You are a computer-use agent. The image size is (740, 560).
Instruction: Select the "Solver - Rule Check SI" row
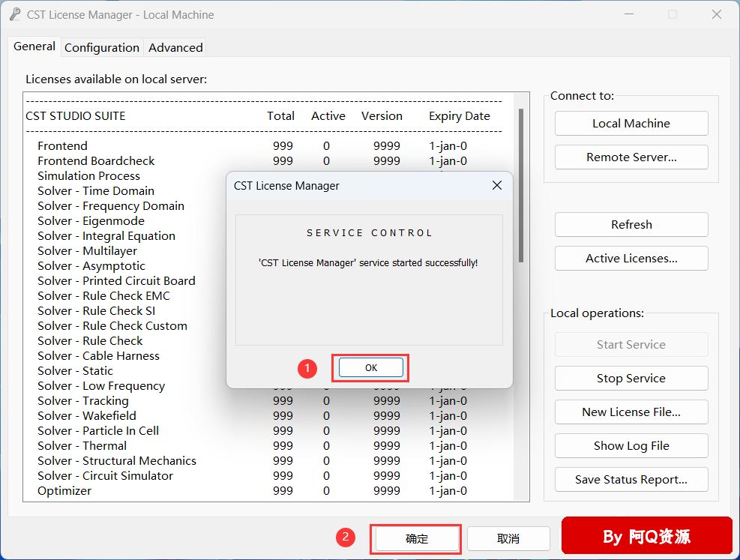coord(96,311)
